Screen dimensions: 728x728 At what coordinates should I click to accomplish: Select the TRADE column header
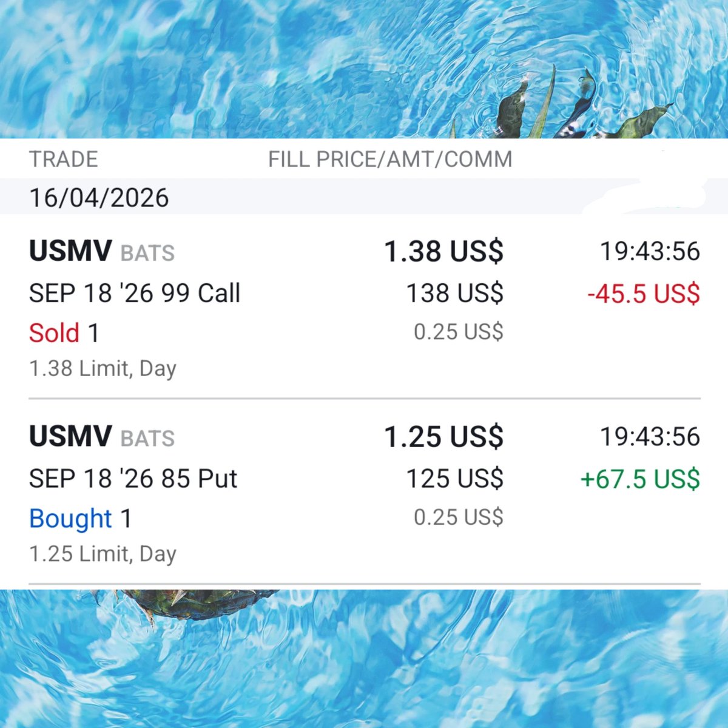tap(63, 159)
